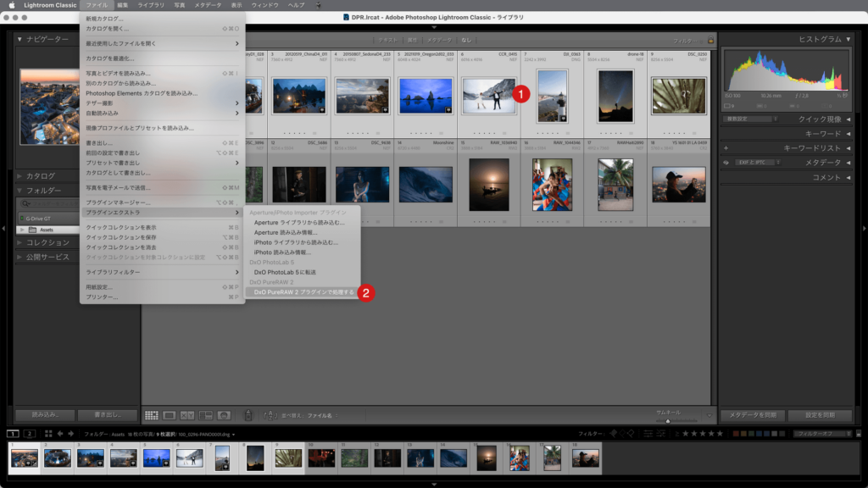Expand クイック現像 panel

(x=848, y=119)
